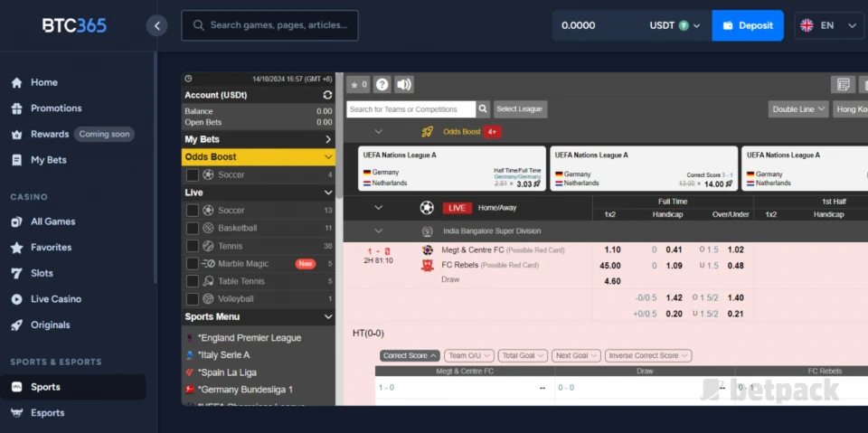Viewport: 868px width, 433px height.
Task: Click the BTC365 logo
Action: (x=74, y=25)
